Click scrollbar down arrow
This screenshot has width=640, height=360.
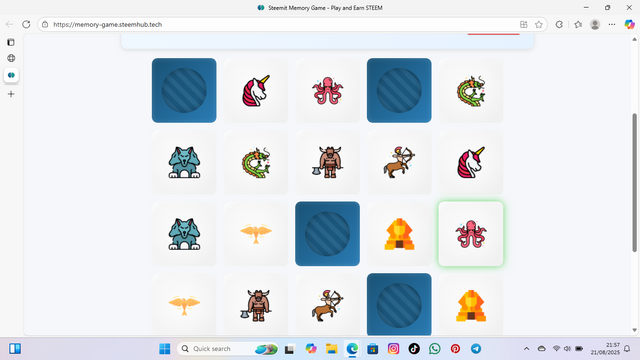pyautogui.click(x=634, y=330)
